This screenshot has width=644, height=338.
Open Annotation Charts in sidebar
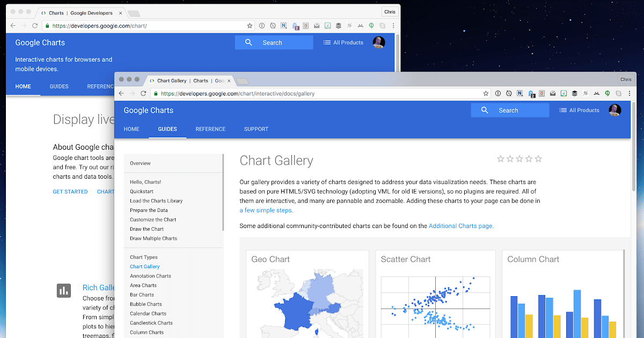(150, 276)
